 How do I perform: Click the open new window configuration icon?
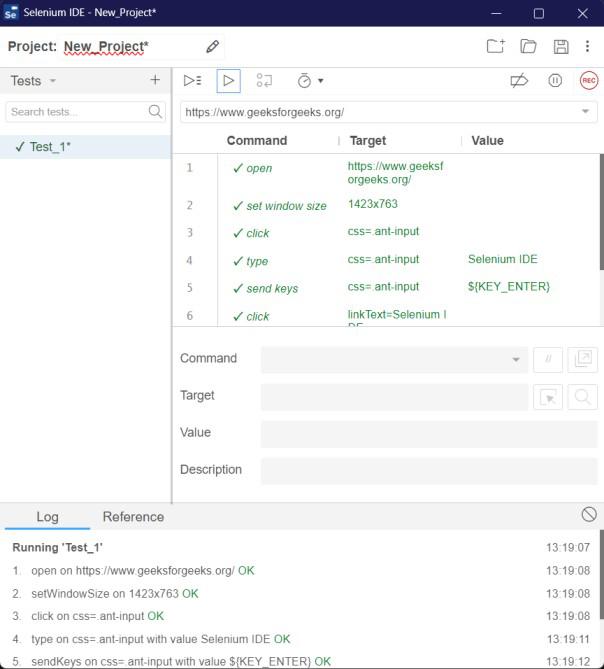click(583, 359)
